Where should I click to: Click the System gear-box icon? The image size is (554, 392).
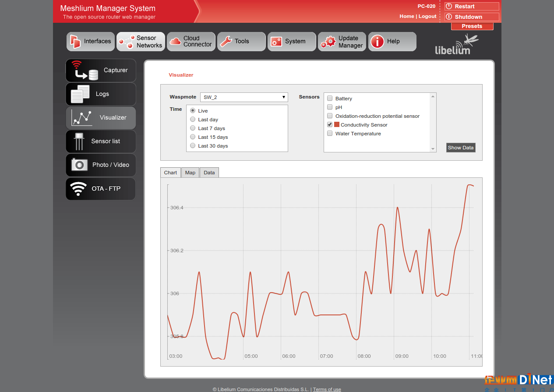click(276, 42)
